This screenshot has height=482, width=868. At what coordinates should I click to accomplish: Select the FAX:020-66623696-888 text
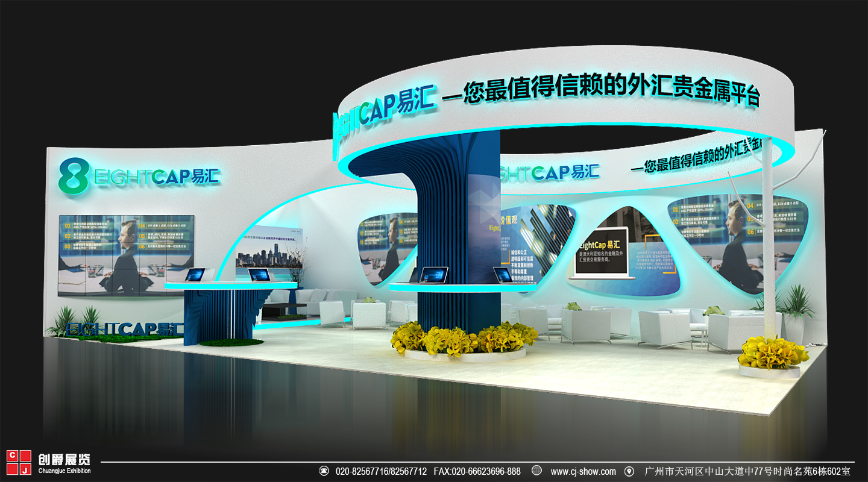(477, 471)
